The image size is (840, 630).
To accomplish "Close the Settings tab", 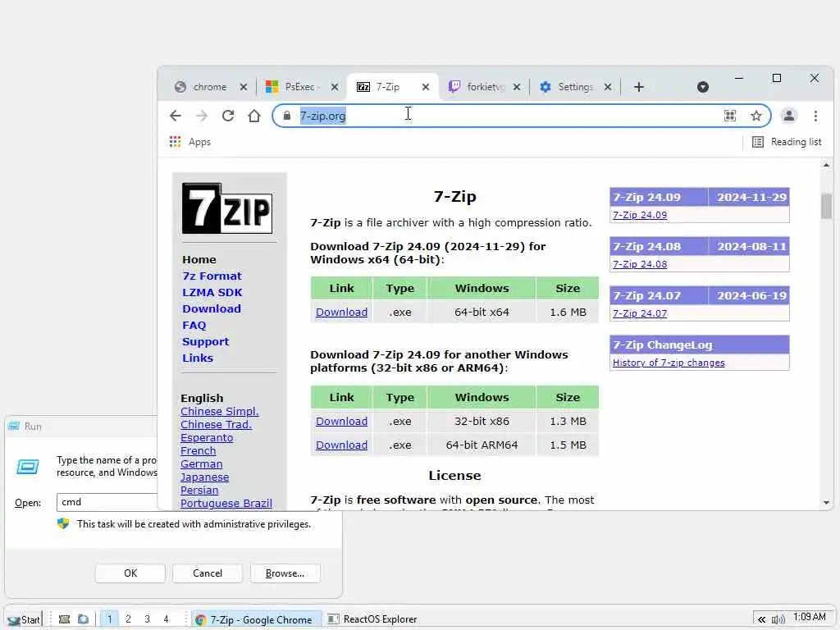I will coord(608,87).
